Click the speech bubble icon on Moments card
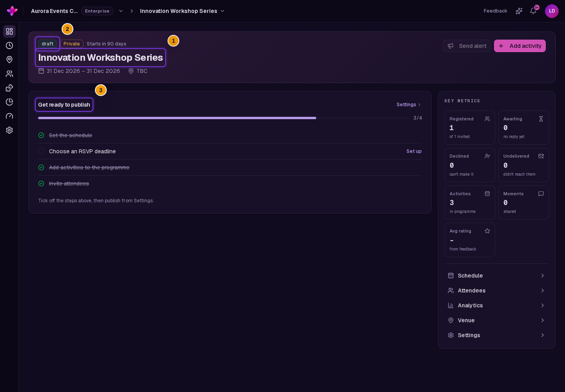565x392 pixels. [541, 194]
